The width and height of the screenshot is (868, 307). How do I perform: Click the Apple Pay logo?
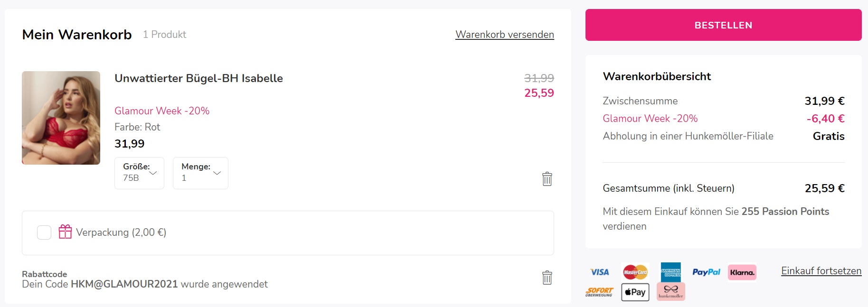coord(635,292)
